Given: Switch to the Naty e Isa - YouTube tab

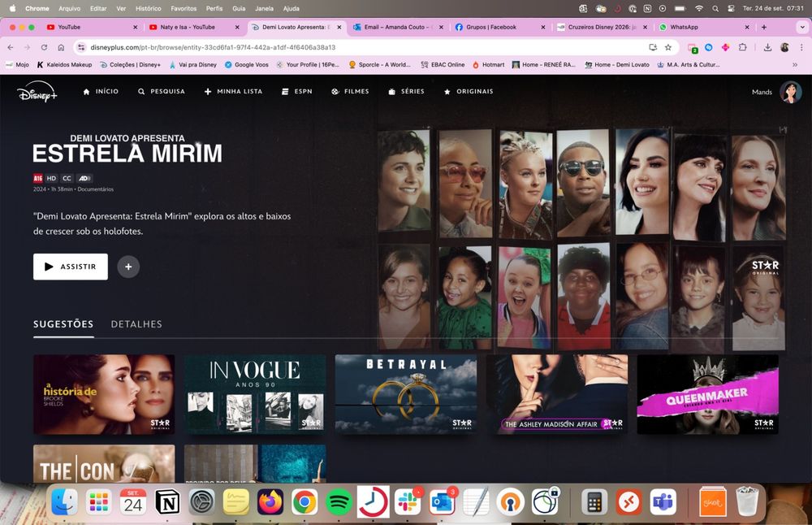Looking at the screenshot, I should point(194,27).
